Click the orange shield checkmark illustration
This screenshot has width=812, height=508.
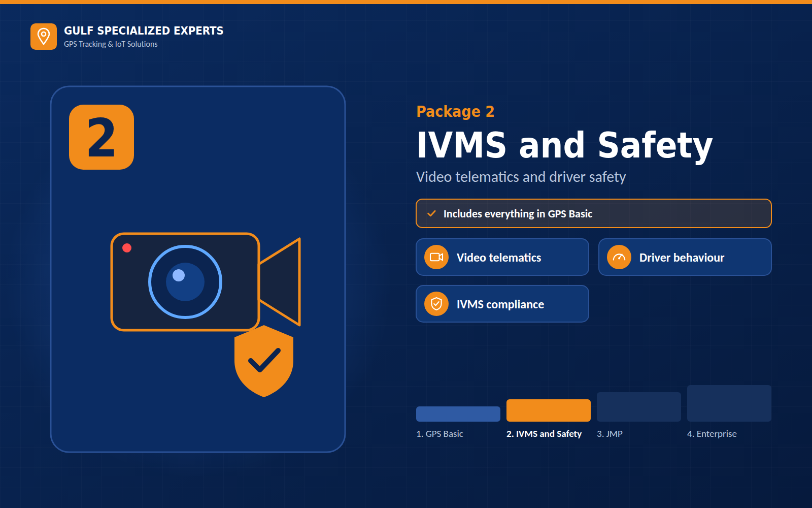click(x=264, y=361)
